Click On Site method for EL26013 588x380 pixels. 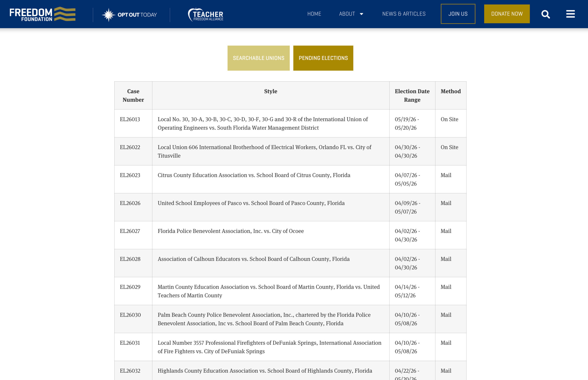click(x=449, y=119)
